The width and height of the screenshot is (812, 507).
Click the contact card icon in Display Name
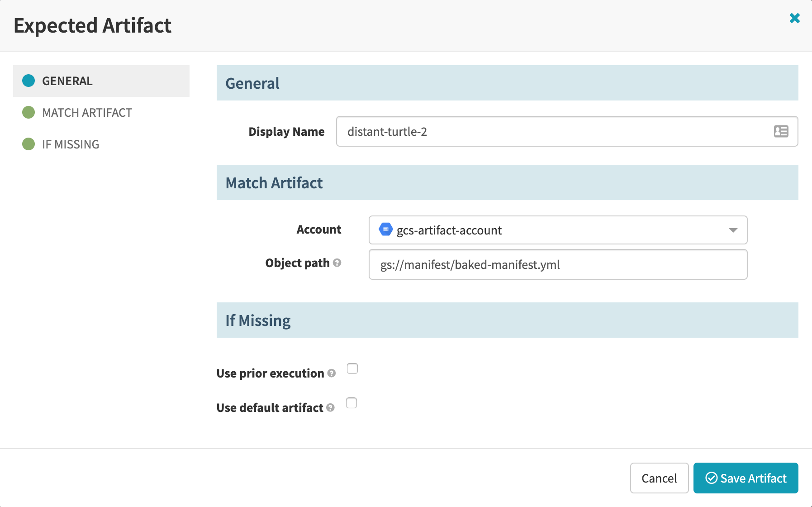pyautogui.click(x=781, y=131)
